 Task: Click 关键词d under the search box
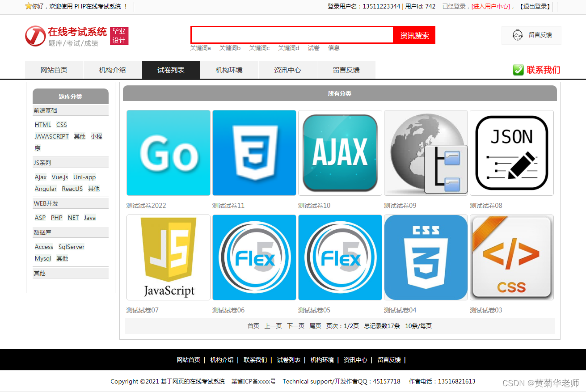click(289, 48)
